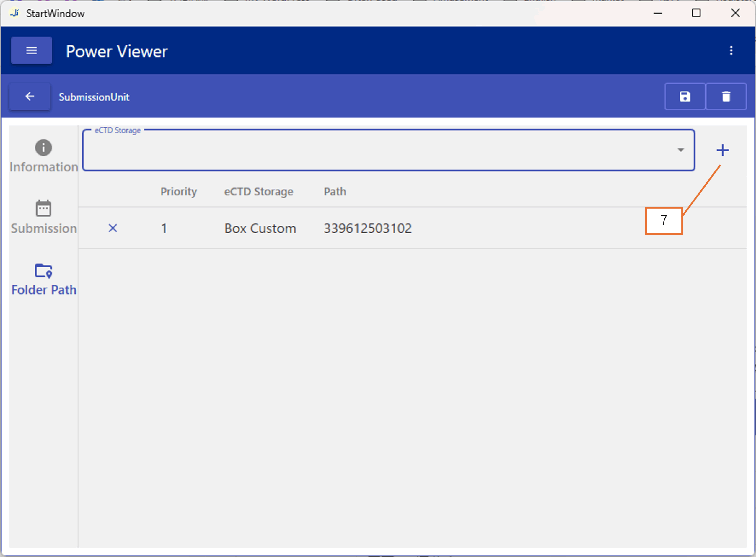Click the Path column header
The height and width of the screenshot is (557, 756).
pos(335,192)
